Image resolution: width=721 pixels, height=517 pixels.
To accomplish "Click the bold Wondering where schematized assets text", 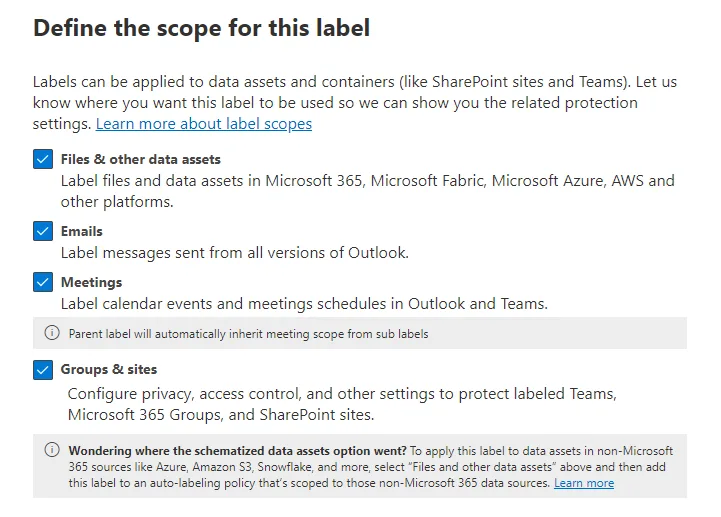I will click(x=237, y=451).
